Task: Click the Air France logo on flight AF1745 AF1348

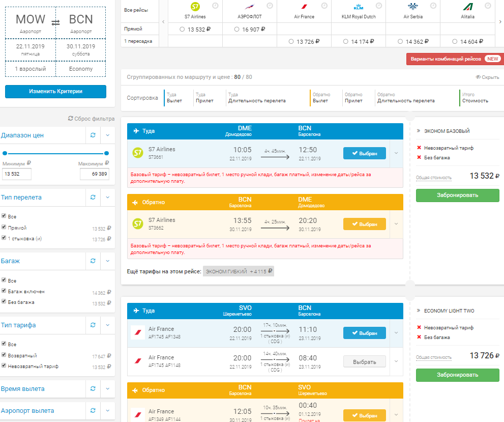Action: click(x=138, y=332)
